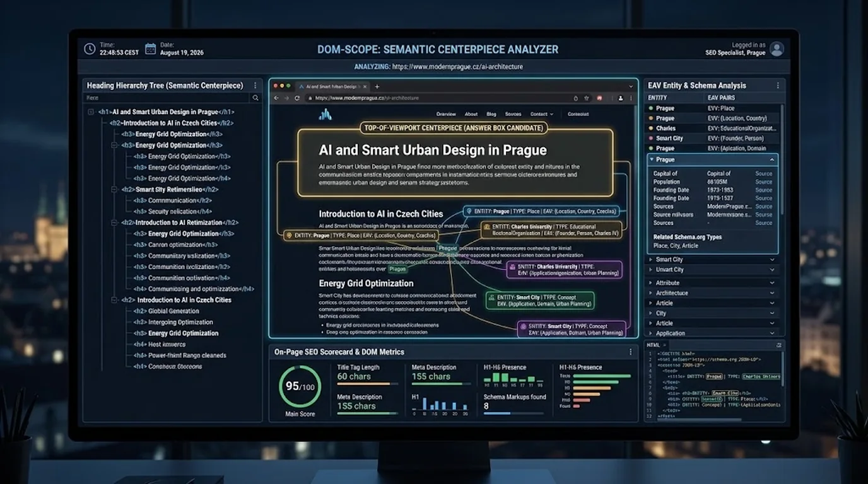Screen dimensions: 868x484
Task: Go forward in the embedded browser
Action: (x=286, y=98)
